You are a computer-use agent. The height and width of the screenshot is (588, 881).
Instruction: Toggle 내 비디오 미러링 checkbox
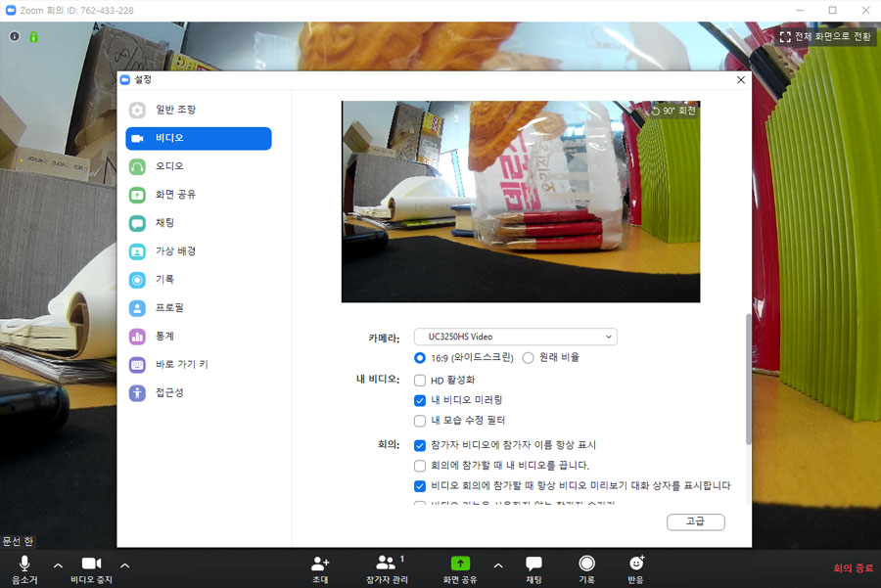pos(420,400)
